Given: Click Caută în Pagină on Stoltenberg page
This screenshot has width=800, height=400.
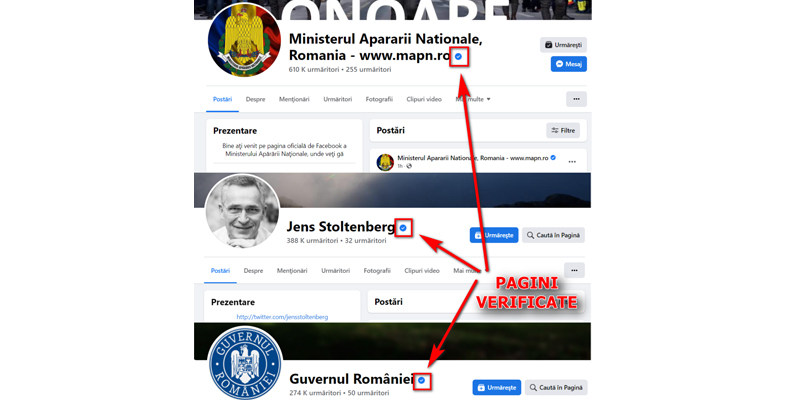Looking at the screenshot, I should 554,235.
